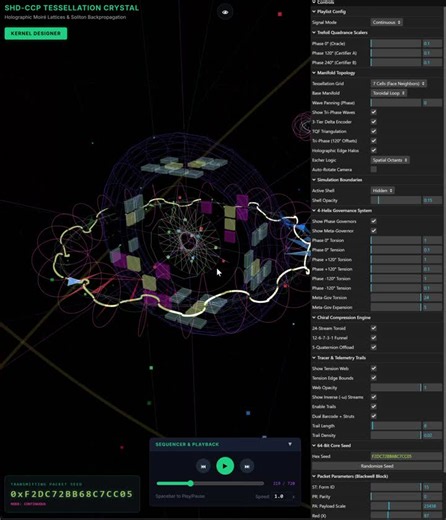Uncheck Dual Barcode + Struts
This screenshot has width=446, height=520.
point(374,416)
